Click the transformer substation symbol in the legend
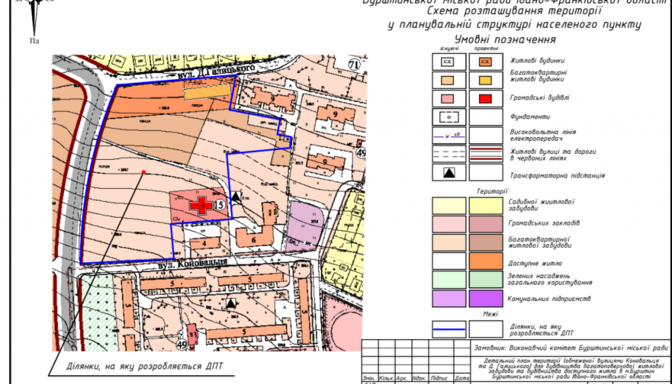The width and height of the screenshot is (672, 384). 448,173
